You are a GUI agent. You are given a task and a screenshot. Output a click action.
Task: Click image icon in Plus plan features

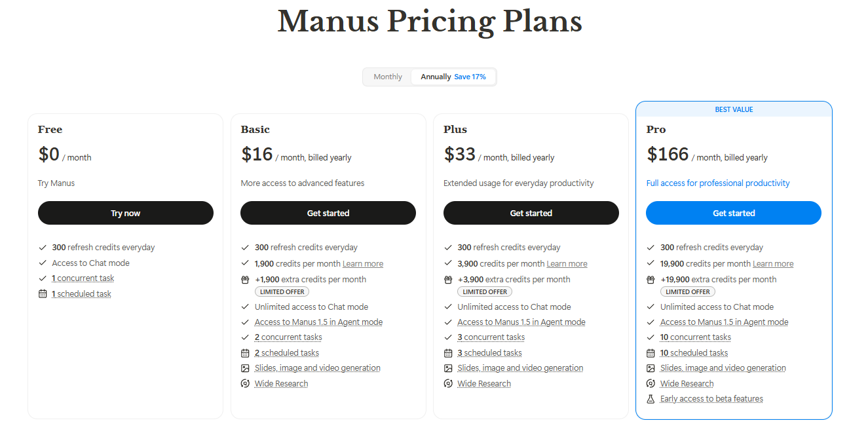click(448, 368)
